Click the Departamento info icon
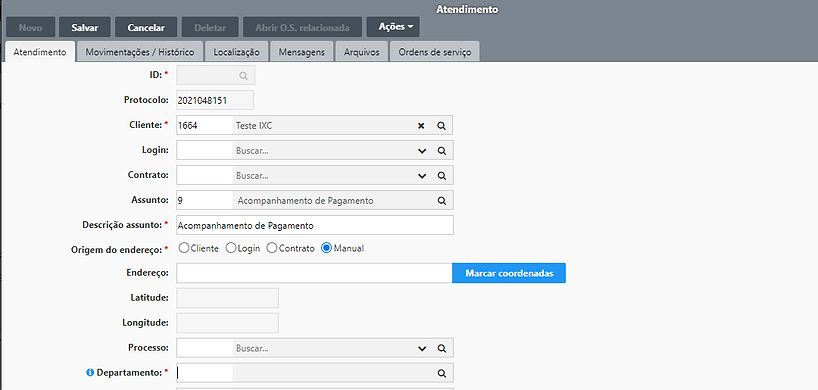Image resolution: width=818 pixels, height=390 pixels. pyautogui.click(x=90, y=373)
